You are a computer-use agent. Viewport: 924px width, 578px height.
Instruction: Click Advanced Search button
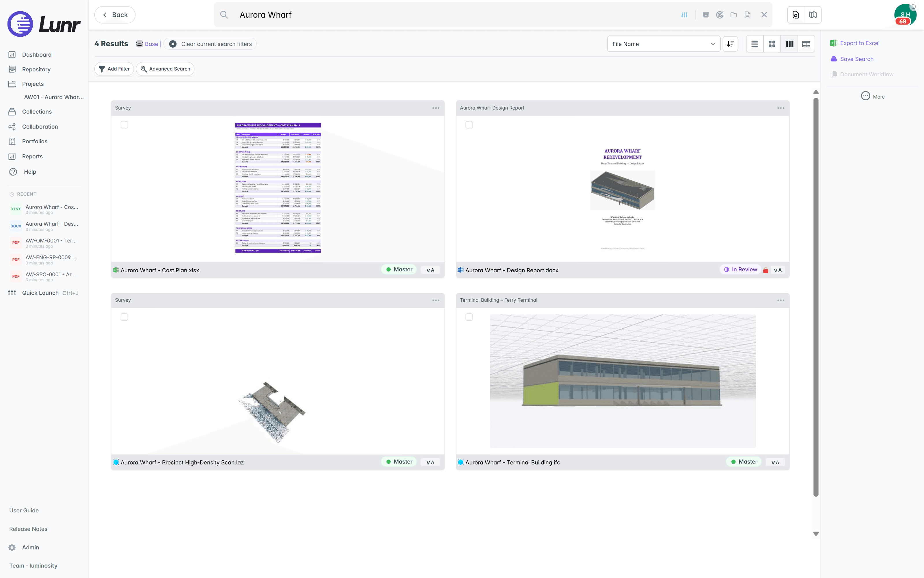tap(165, 69)
